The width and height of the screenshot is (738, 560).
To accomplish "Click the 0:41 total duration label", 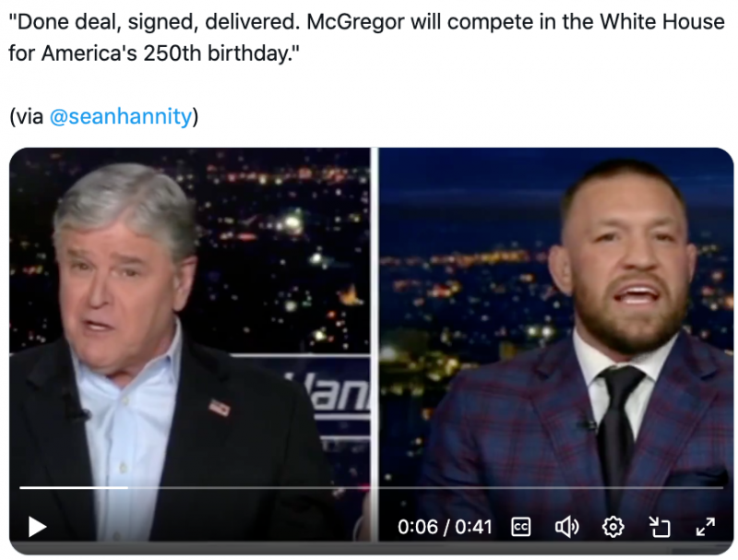I will point(473,527).
